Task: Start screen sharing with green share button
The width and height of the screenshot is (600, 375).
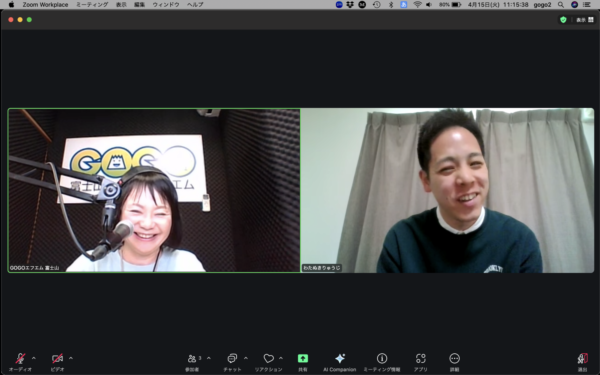Action: 303,362
